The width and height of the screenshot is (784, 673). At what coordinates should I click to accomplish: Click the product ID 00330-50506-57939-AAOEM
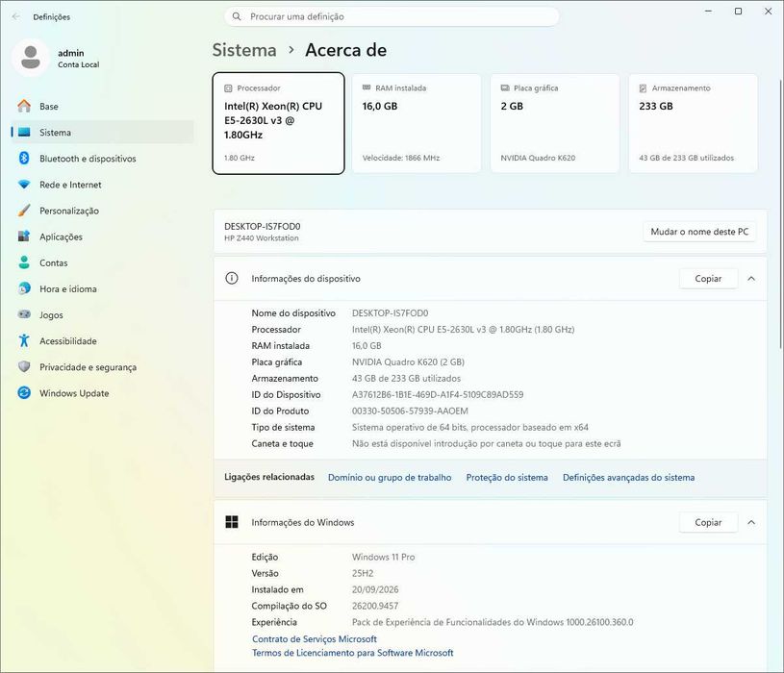pos(410,411)
